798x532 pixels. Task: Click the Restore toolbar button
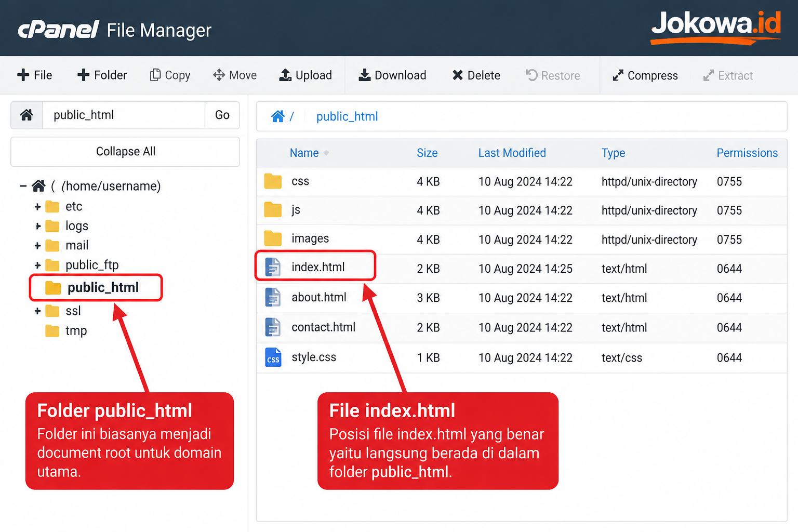(x=553, y=75)
